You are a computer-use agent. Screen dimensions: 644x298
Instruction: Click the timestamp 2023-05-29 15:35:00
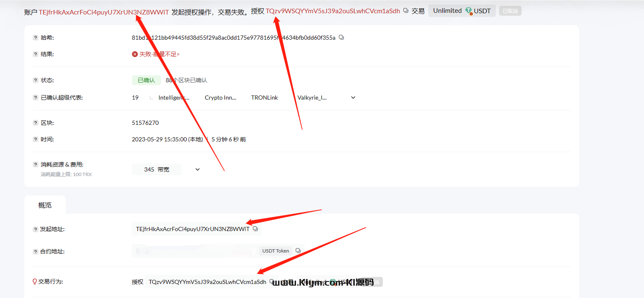168,139
